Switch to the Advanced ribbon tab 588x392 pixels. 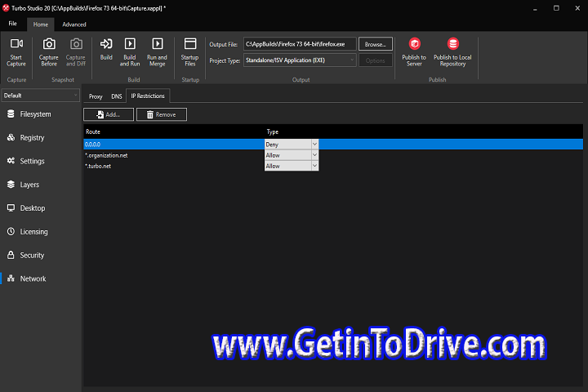[x=74, y=24]
